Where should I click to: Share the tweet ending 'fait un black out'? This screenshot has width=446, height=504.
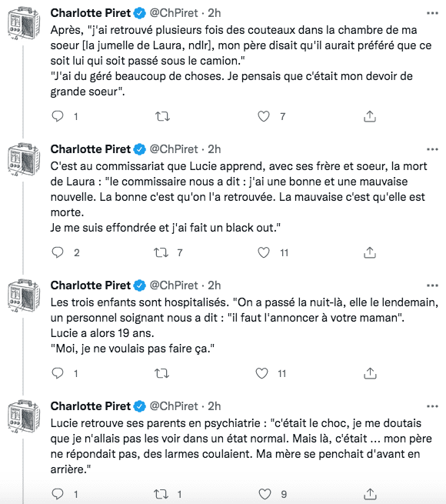tap(370, 252)
